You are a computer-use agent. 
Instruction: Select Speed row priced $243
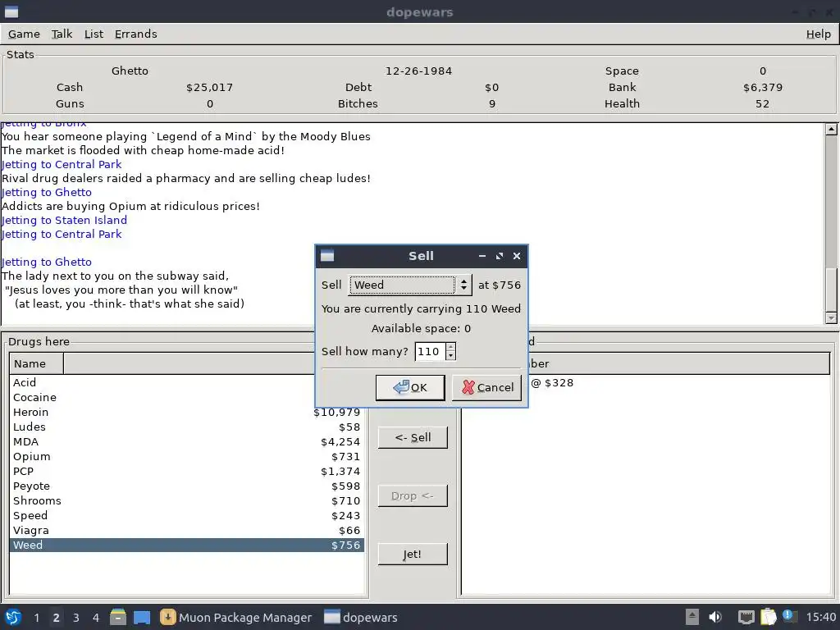(x=187, y=515)
